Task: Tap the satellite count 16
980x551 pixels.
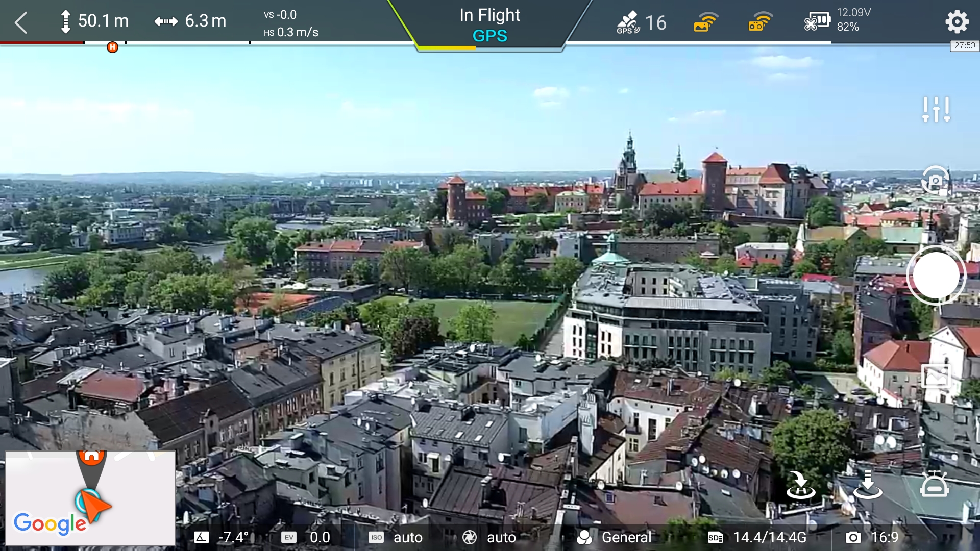Action: click(x=655, y=23)
